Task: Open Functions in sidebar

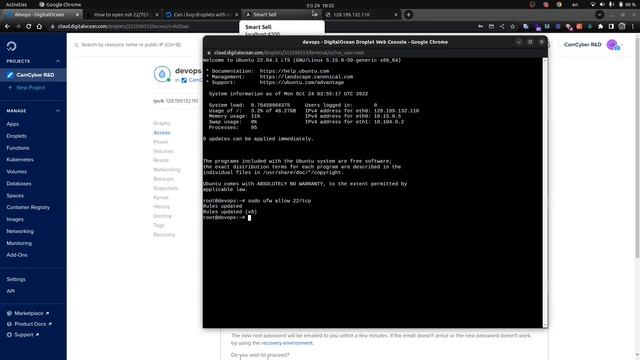Action: 18,148
